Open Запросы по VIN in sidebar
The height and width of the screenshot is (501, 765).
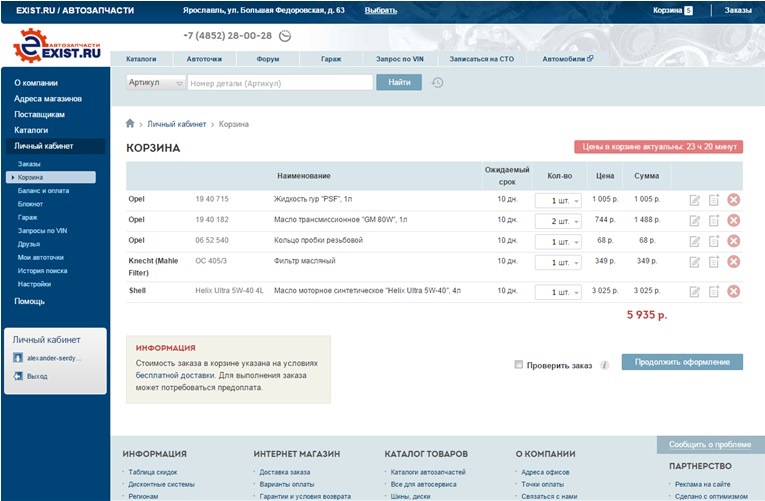pos(42,231)
